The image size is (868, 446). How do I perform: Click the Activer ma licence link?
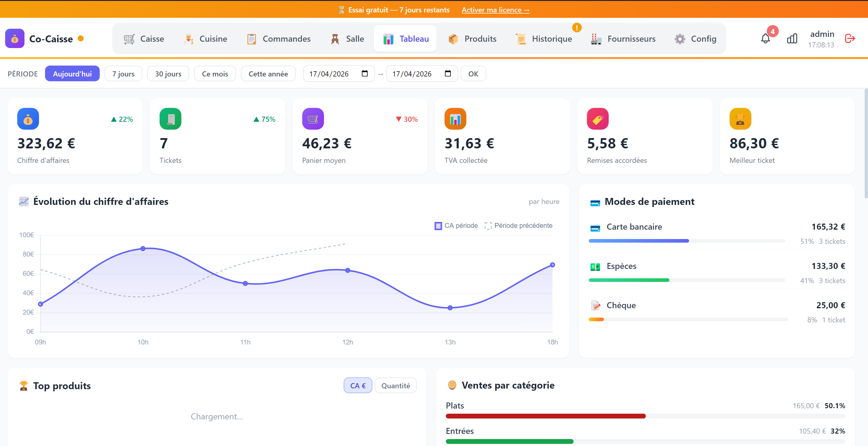click(495, 10)
